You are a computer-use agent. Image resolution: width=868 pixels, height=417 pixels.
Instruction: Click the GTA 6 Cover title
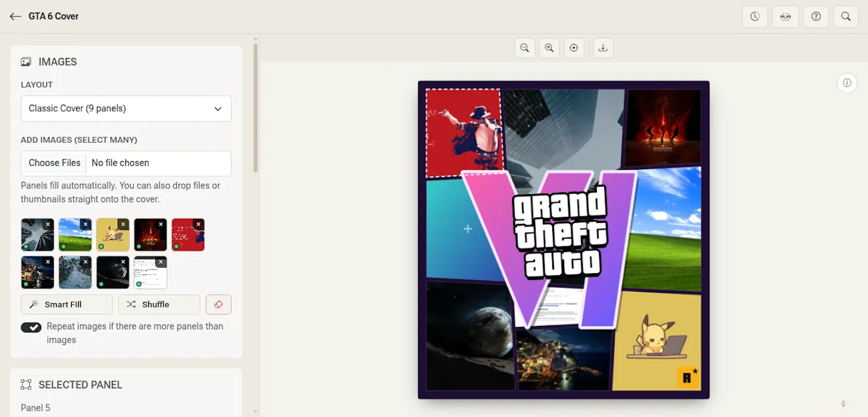54,16
